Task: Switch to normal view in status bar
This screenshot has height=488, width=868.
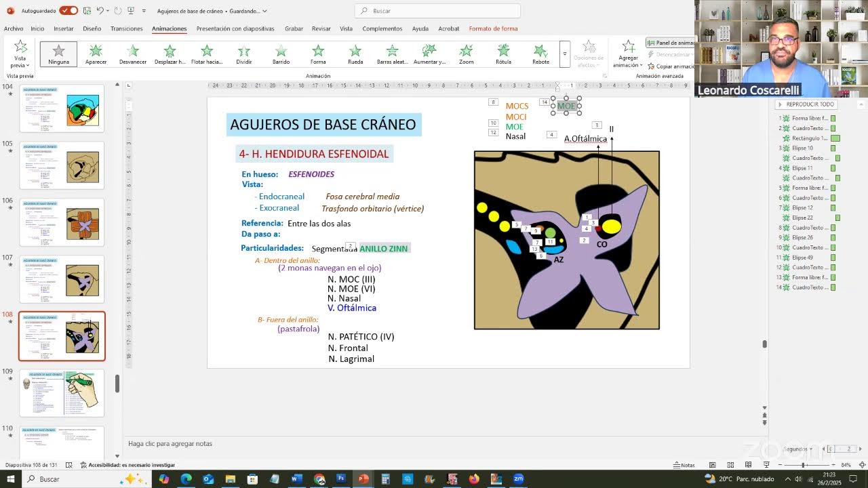Action: pyautogui.click(x=712, y=465)
